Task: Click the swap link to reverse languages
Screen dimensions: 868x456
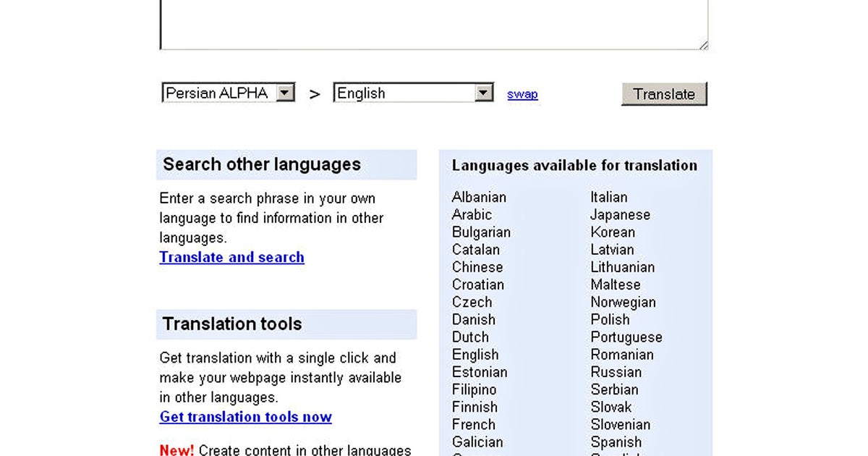Action: point(522,93)
